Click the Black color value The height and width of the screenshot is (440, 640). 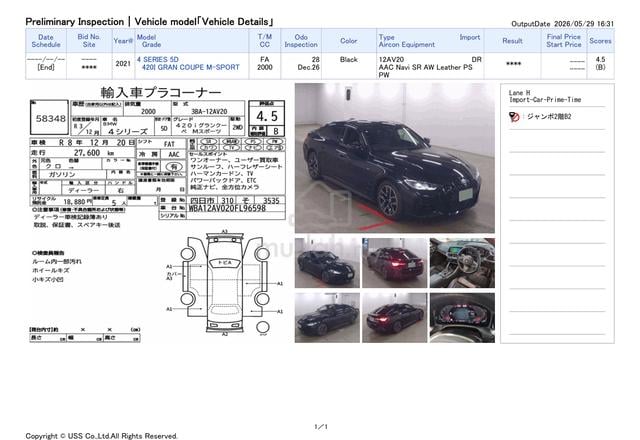click(349, 60)
